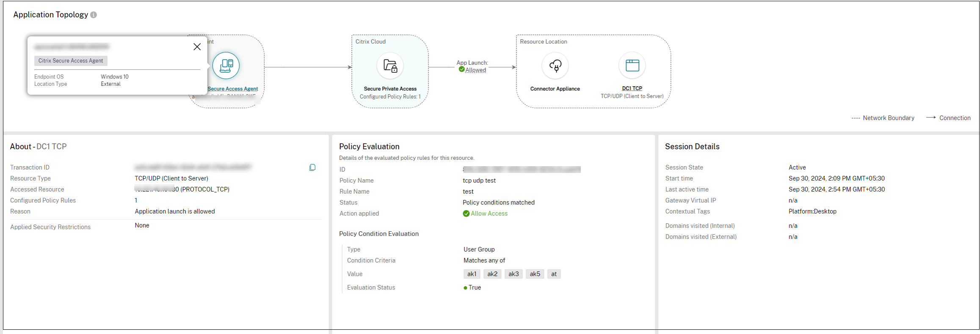The image size is (980, 334).
Task: Click the App Launch Allowed link
Action: pos(476,70)
